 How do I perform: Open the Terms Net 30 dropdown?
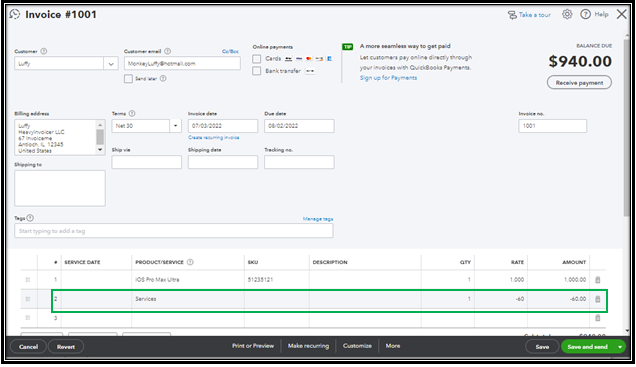pos(175,126)
